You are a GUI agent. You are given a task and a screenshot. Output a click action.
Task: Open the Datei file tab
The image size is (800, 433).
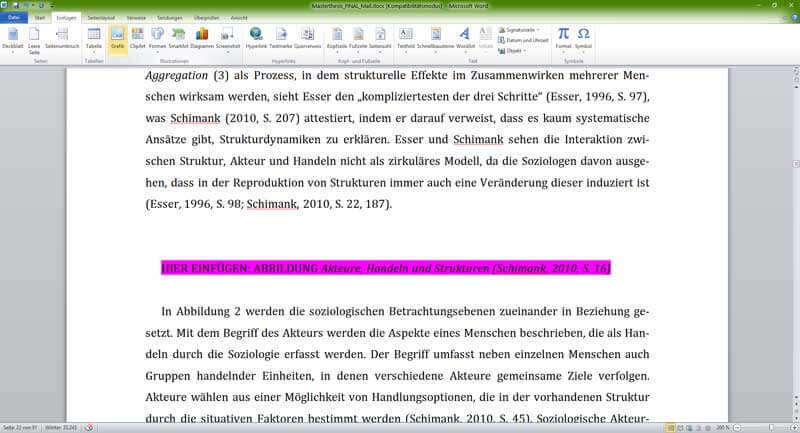(x=14, y=17)
